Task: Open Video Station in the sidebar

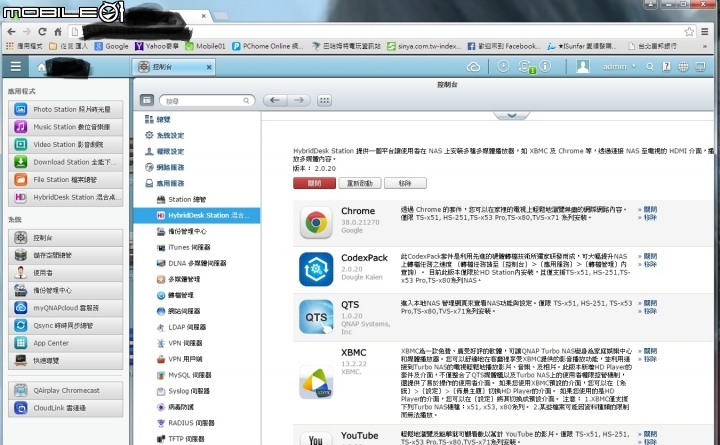Action: pos(66,144)
